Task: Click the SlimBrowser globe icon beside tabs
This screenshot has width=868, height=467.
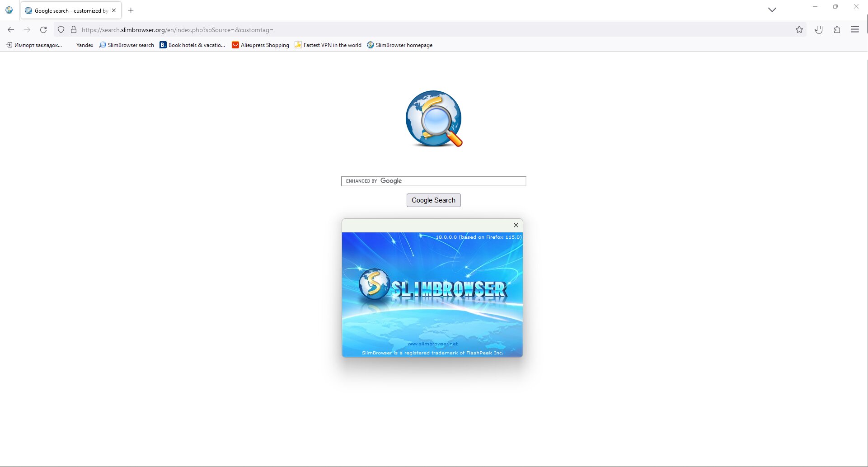Action: (9, 10)
